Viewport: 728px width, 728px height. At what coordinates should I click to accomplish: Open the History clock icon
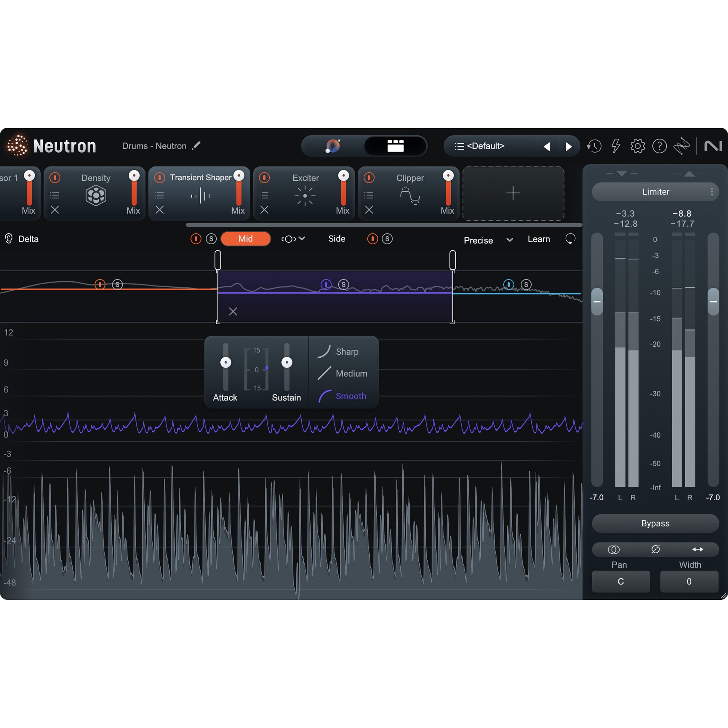(x=594, y=146)
